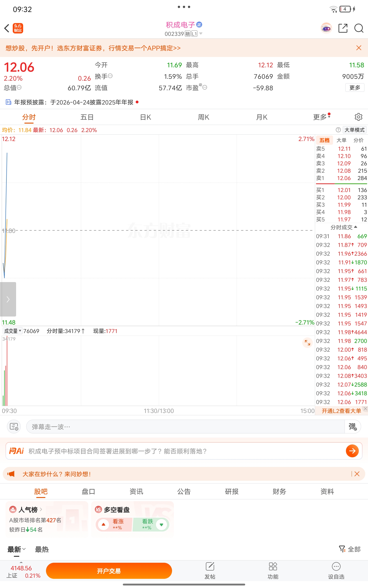Viewport: 368px width, 588px height.
Task: Open the 全部 filter icon
Action: click(342, 549)
